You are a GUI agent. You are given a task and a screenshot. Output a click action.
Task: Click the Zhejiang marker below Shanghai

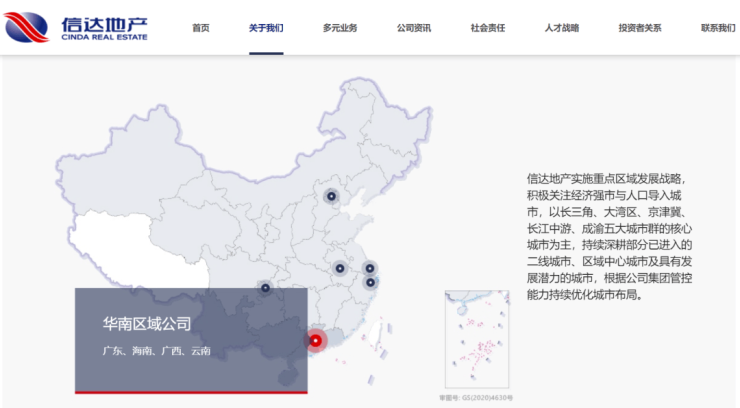[370, 283]
